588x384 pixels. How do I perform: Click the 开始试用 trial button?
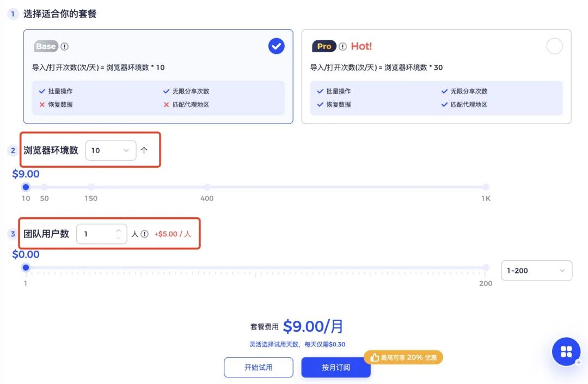click(x=258, y=367)
